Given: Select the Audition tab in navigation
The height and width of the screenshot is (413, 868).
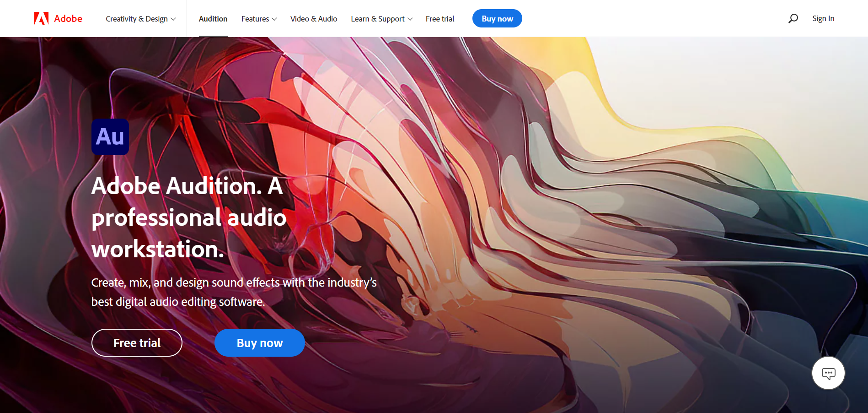Looking at the screenshot, I should (x=213, y=19).
